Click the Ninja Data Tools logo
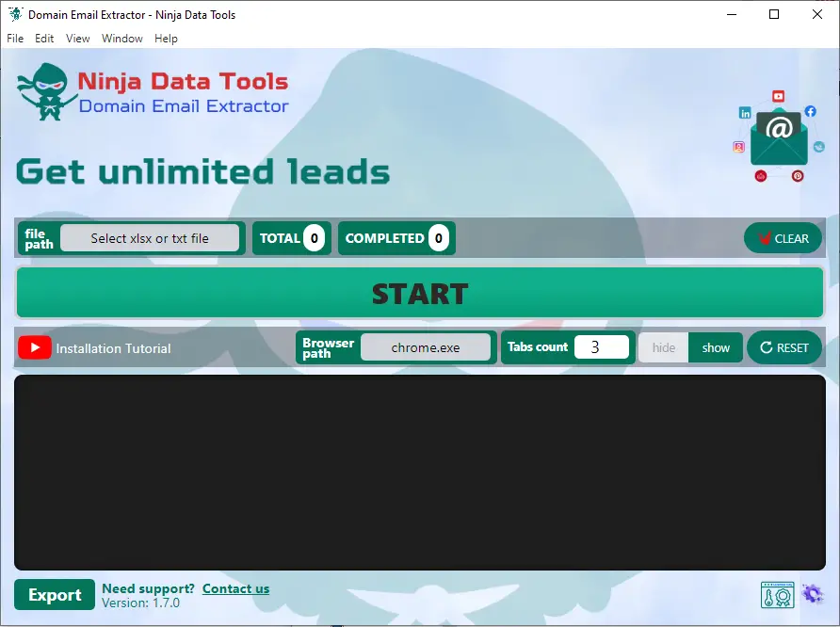 pos(153,92)
